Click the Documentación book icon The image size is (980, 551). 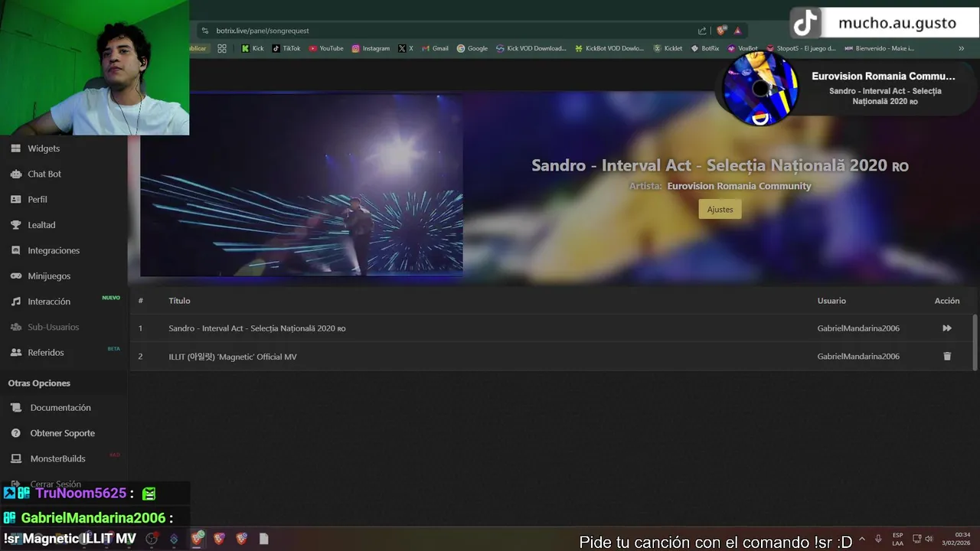[15, 408]
